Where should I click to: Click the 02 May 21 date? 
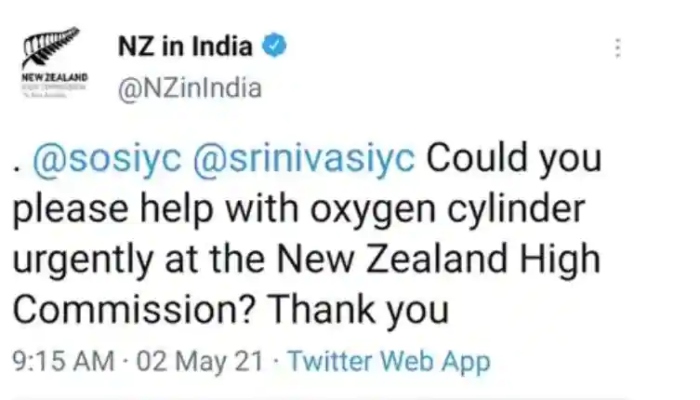(x=200, y=361)
